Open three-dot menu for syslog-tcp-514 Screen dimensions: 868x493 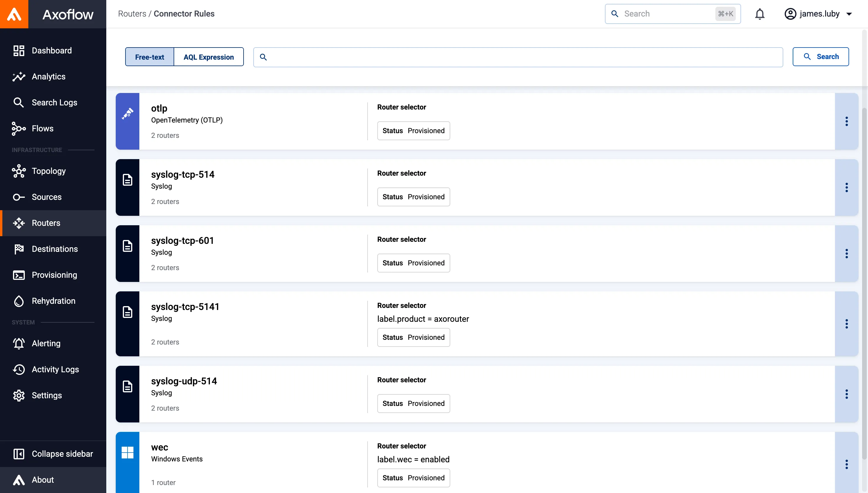[x=846, y=187]
